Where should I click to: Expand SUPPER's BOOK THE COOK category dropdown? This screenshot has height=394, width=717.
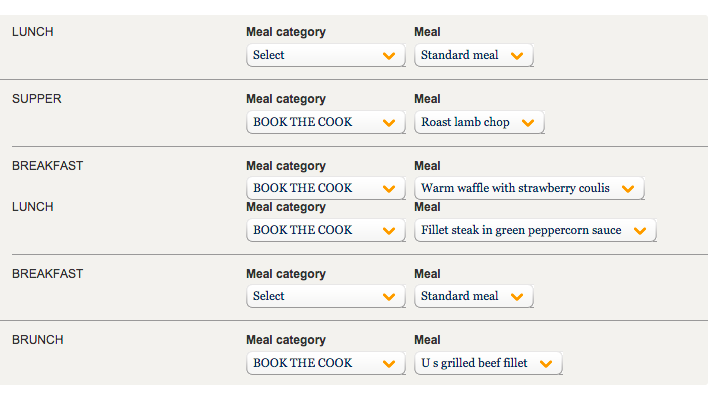tap(326, 122)
